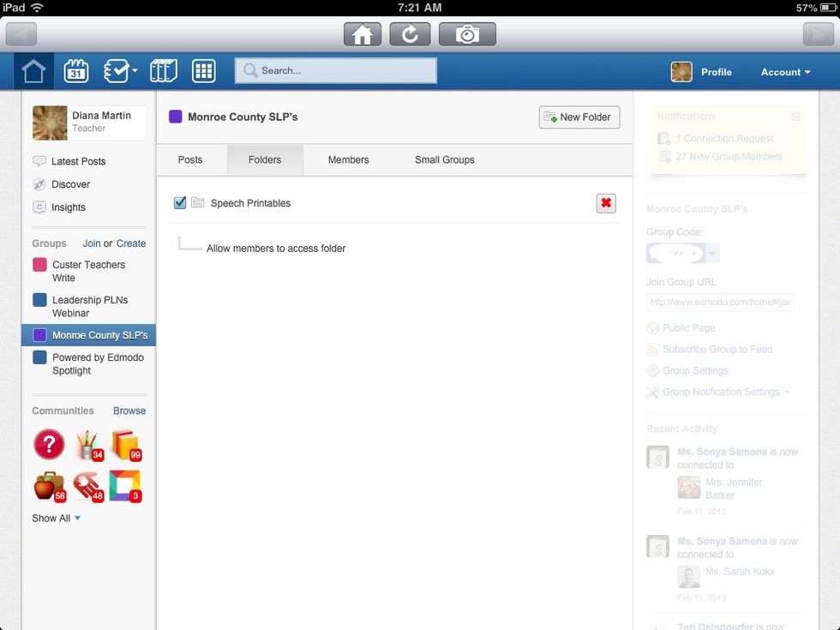
Task: Go to Edmodo home icon in blue navbar
Action: (33, 70)
